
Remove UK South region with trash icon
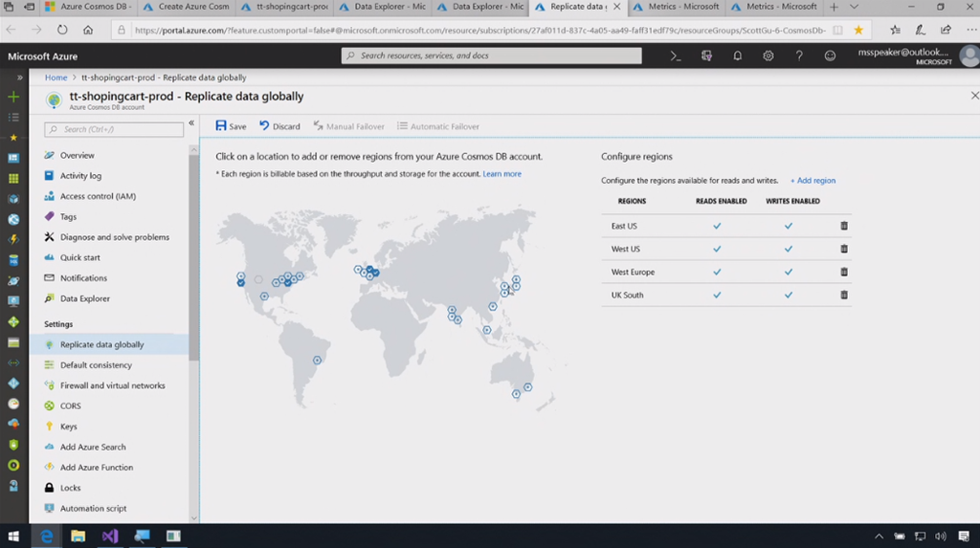843,295
